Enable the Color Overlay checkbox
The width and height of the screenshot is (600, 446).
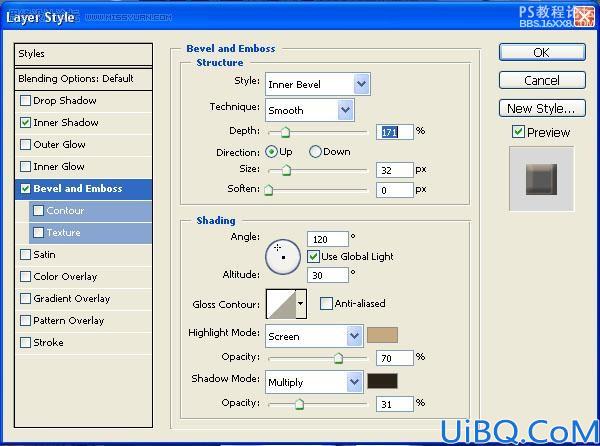point(25,276)
